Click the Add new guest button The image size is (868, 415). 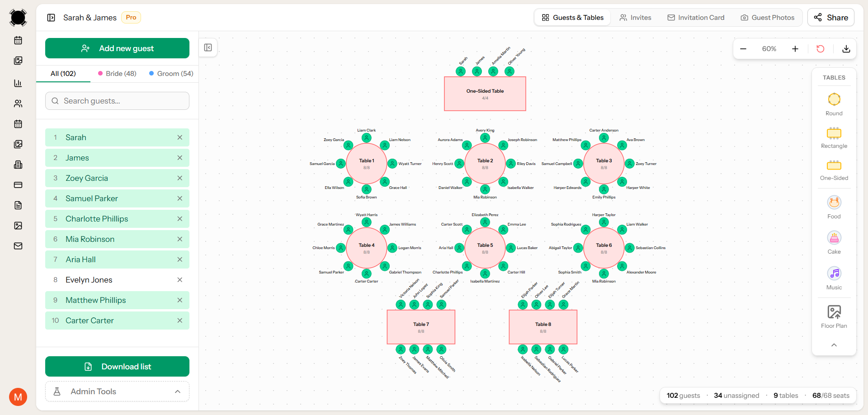pos(117,48)
